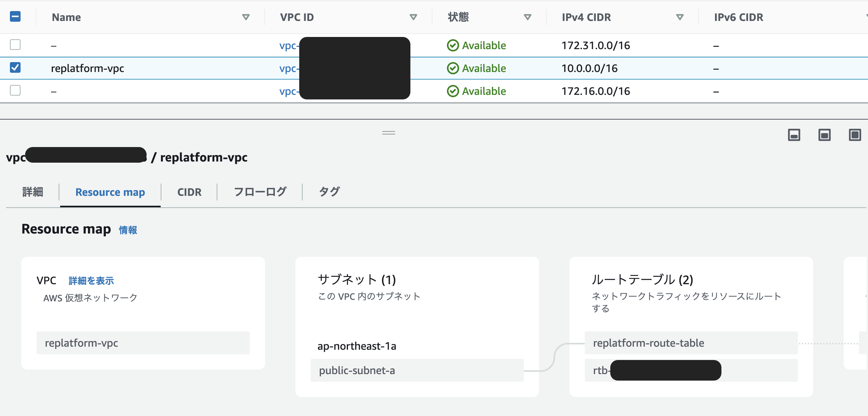Click the VPC ID column header
This screenshot has height=416, width=868.
(297, 17)
